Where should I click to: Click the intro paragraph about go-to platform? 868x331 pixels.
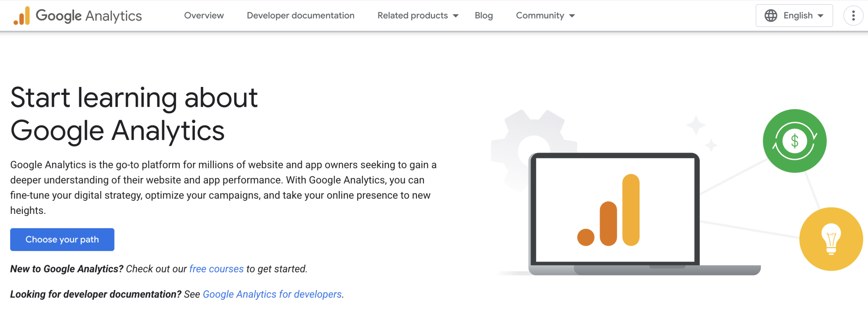point(223,187)
